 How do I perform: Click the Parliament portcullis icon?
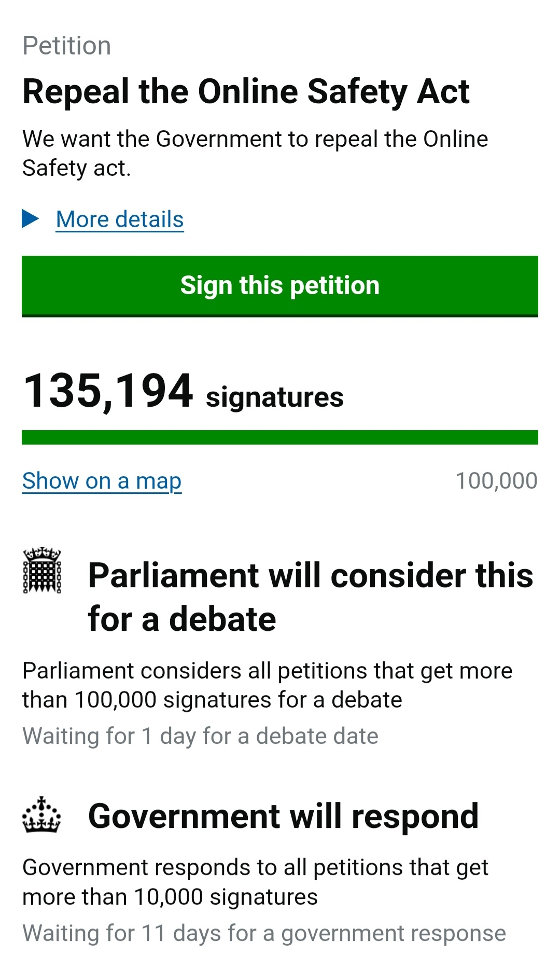point(42,570)
